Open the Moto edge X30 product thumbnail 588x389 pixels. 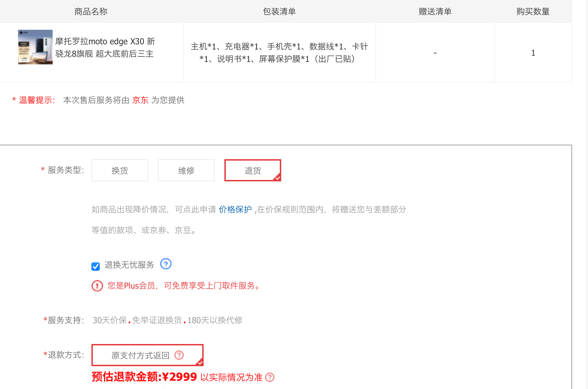(x=35, y=47)
